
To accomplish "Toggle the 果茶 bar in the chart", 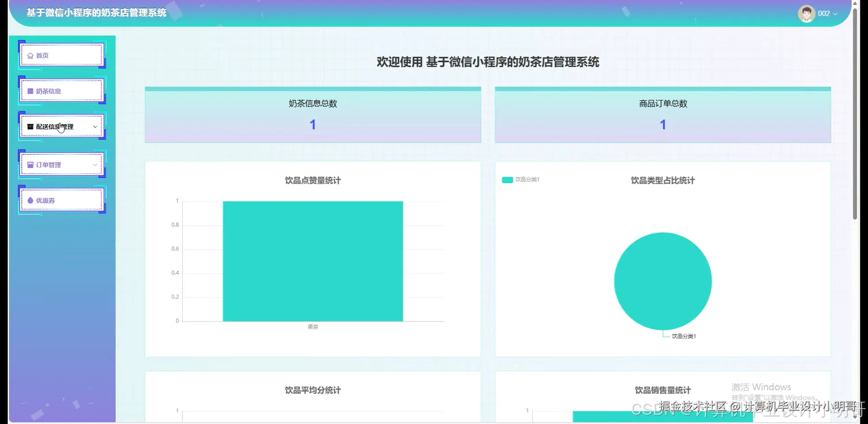I will [312, 261].
